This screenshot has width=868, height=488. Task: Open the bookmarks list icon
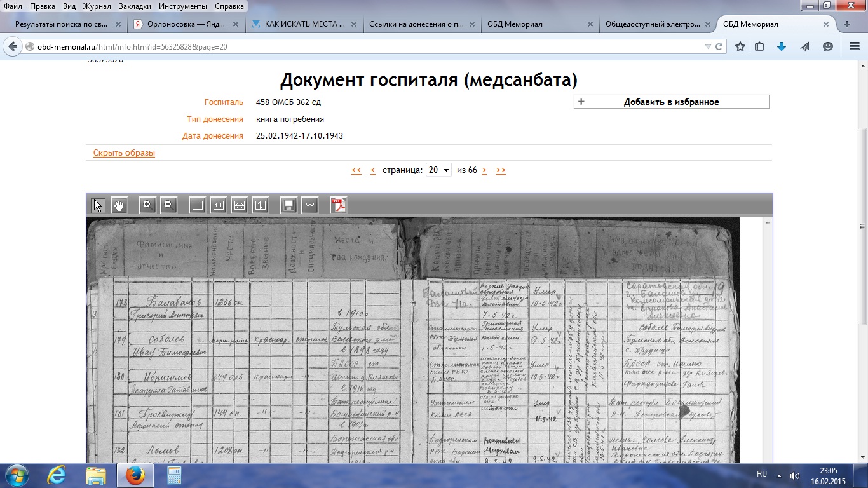pos(759,46)
